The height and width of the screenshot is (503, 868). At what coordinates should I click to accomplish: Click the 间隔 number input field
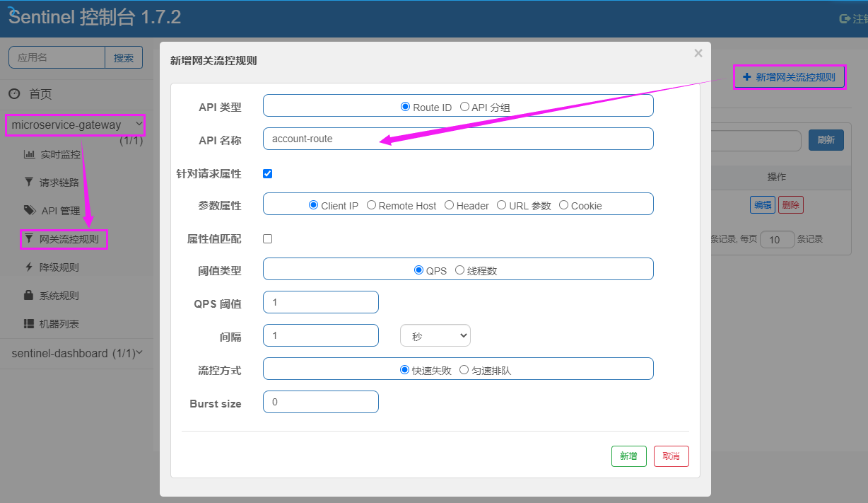pos(321,335)
